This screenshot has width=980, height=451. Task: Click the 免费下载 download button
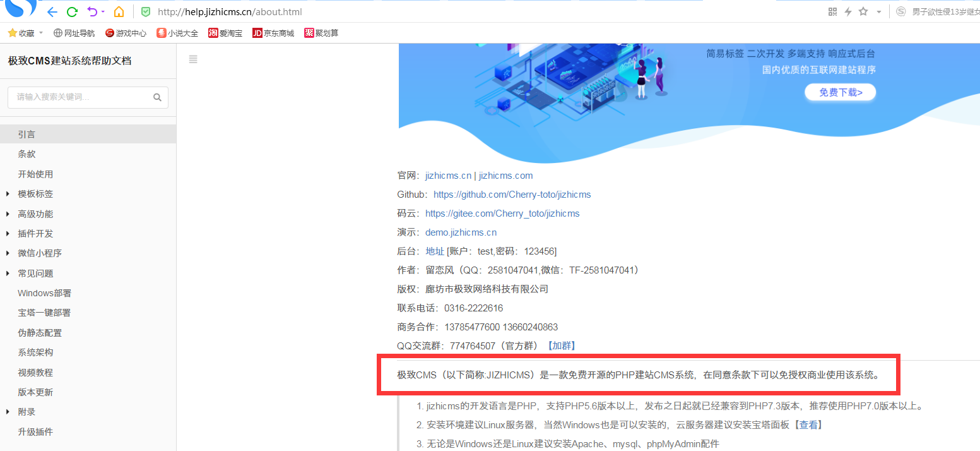click(840, 92)
